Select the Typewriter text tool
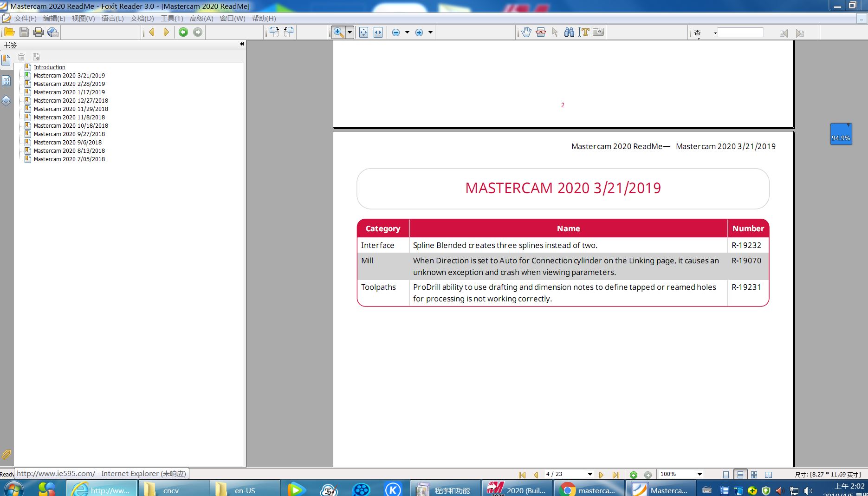This screenshot has height=496, width=868. tap(584, 32)
